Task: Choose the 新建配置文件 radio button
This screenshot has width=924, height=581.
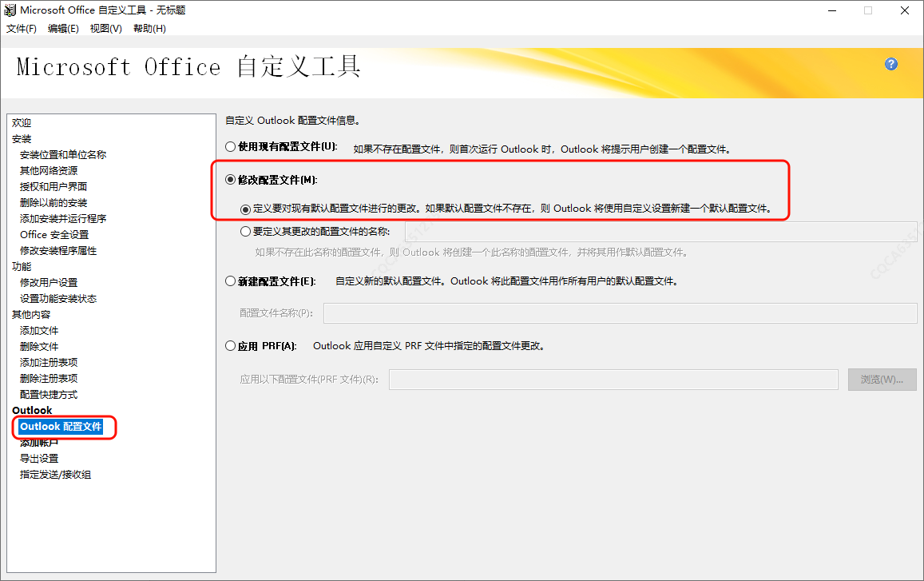Action: (231, 281)
